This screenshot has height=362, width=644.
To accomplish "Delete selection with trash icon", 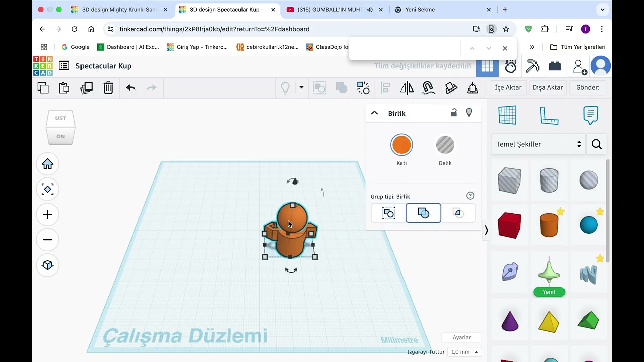I will point(108,88).
